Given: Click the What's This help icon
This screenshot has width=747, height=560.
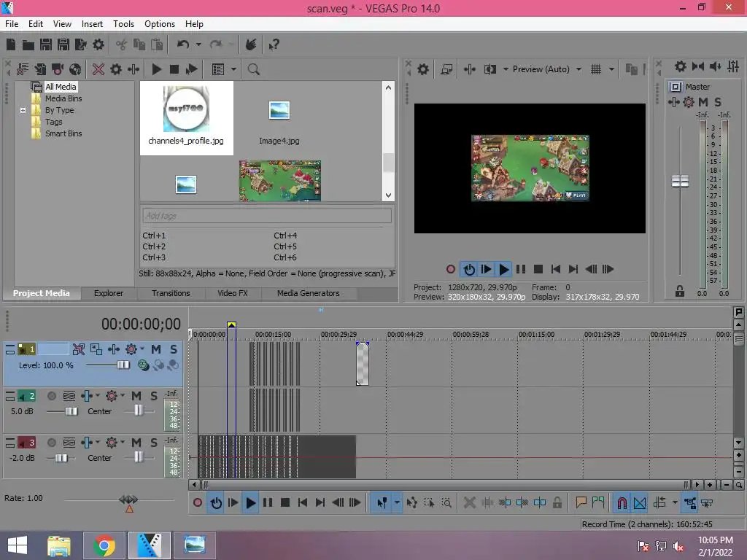Looking at the screenshot, I should point(274,44).
